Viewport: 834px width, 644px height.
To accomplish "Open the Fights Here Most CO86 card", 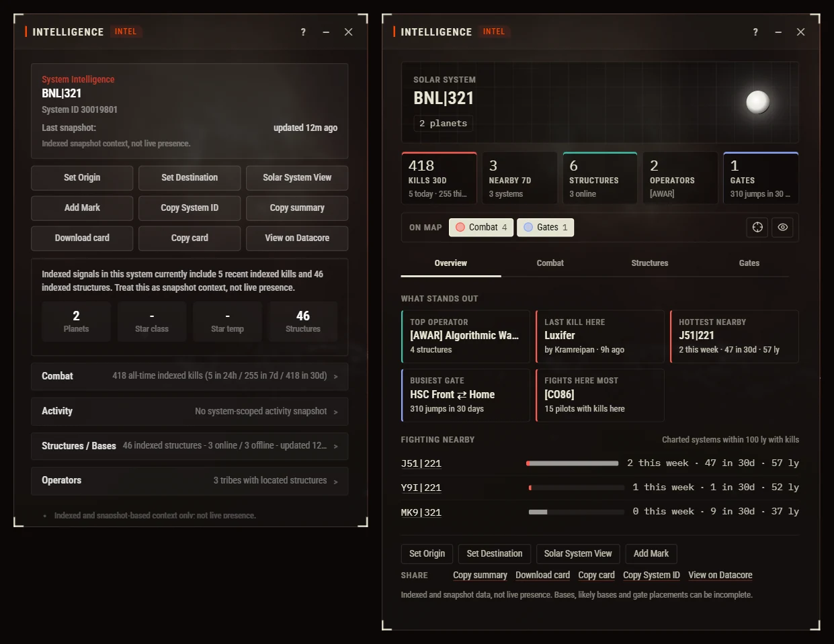I will [x=600, y=396].
